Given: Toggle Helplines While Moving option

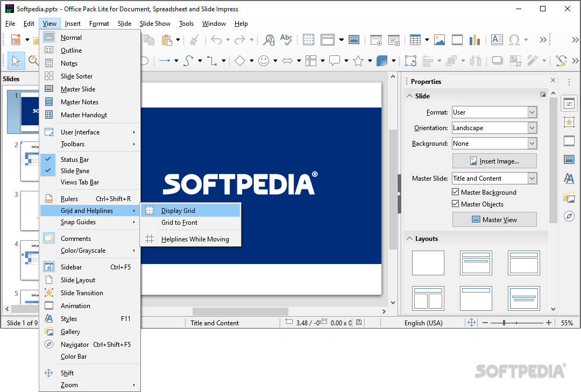Looking at the screenshot, I should point(190,239).
